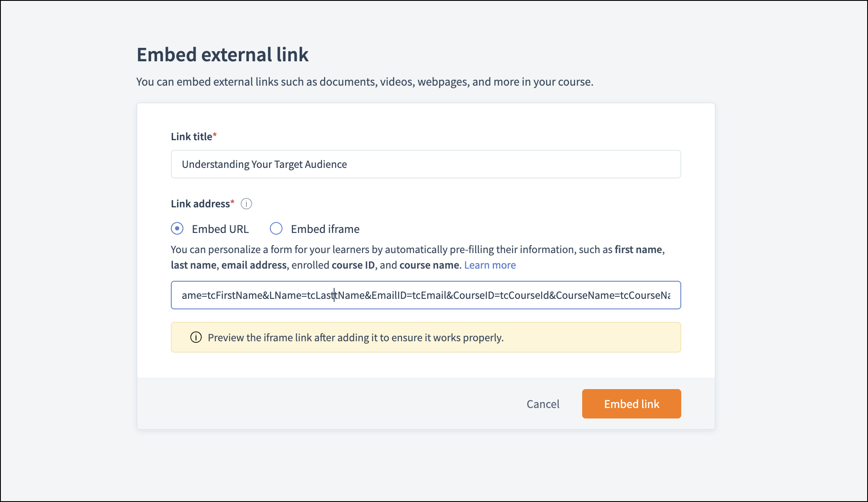This screenshot has height=502, width=868.
Task: Focus the Link title input field
Action: click(426, 164)
